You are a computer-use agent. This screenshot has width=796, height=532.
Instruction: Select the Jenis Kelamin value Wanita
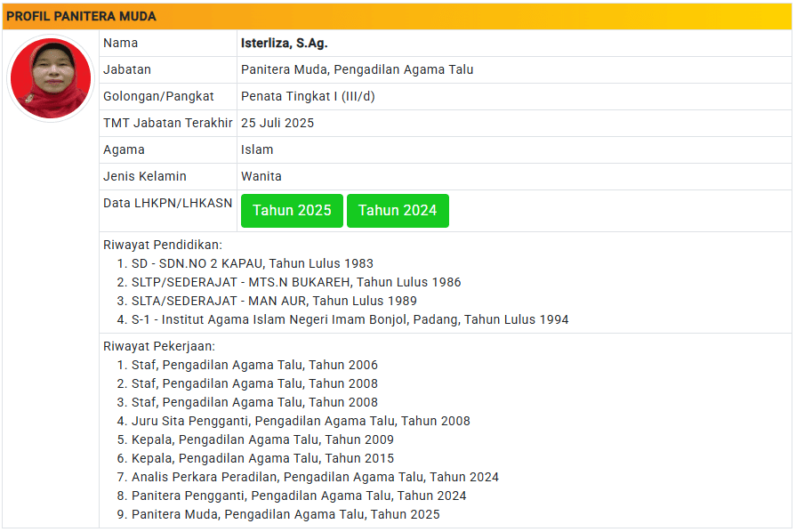(x=261, y=176)
